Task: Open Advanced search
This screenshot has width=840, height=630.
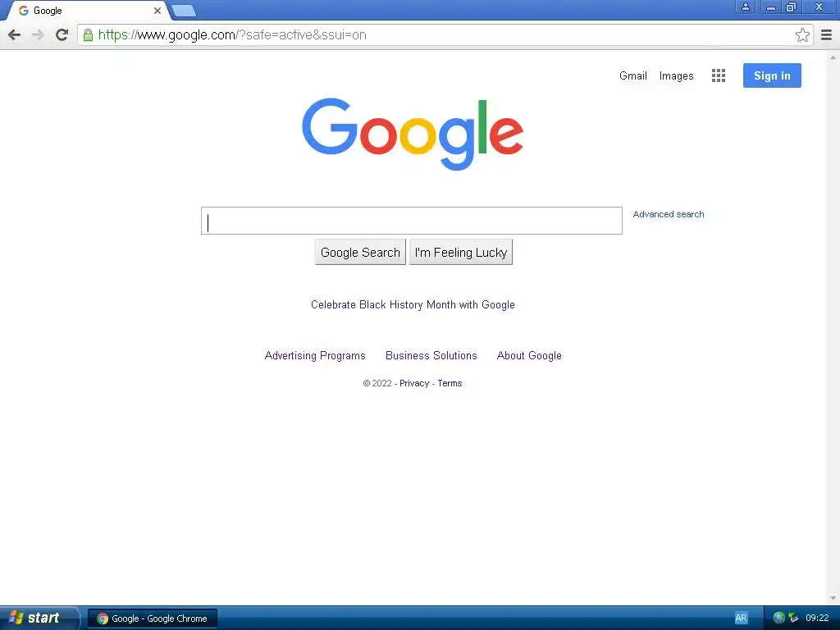Action: pos(669,214)
